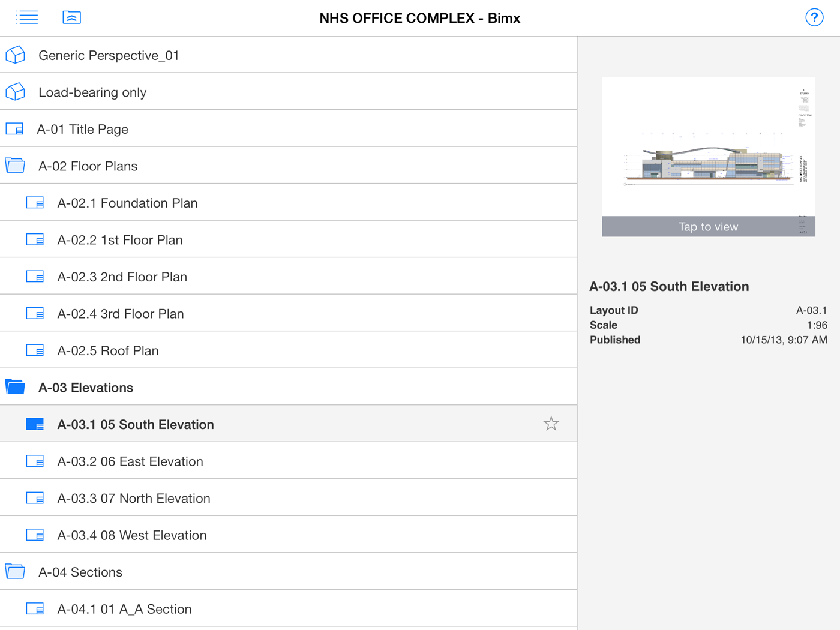The width and height of the screenshot is (840, 630).
Task: Collapse the A-03 Elevations folder icon
Action: [15, 387]
